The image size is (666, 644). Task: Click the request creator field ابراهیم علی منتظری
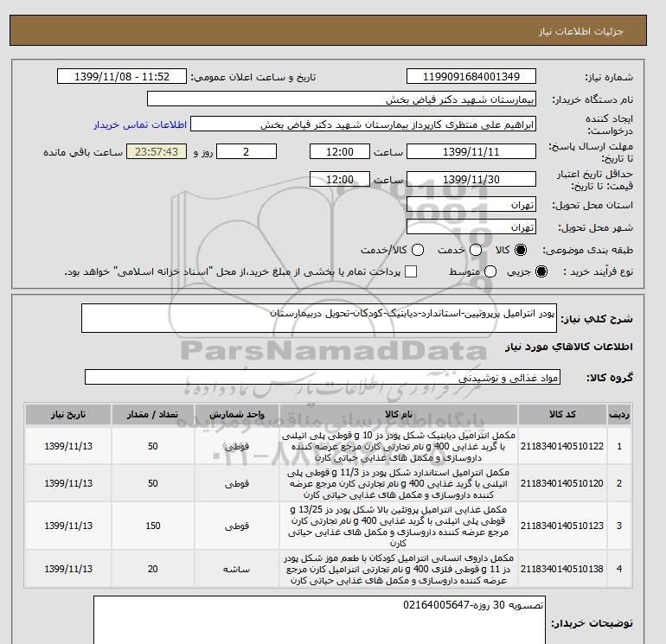coord(363,124)
